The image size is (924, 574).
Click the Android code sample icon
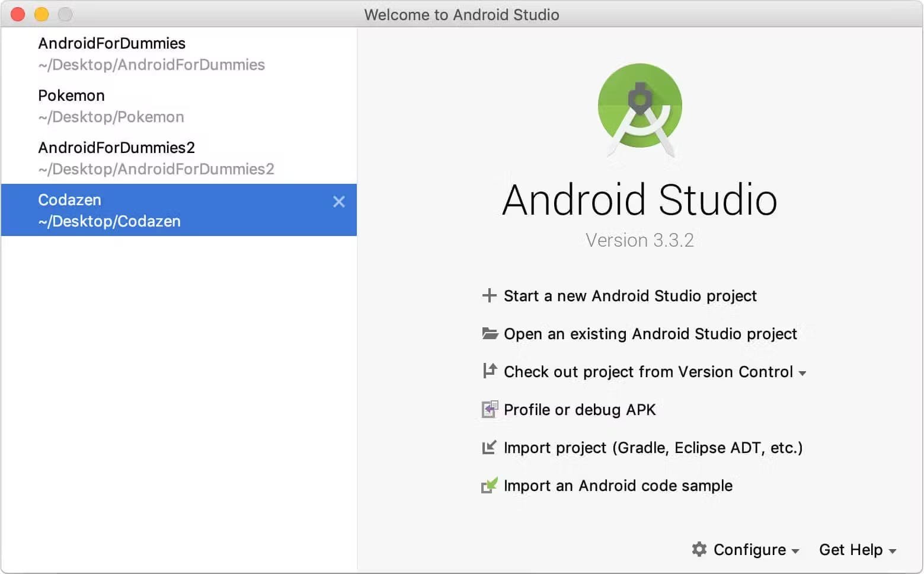[x=490, y=485]
